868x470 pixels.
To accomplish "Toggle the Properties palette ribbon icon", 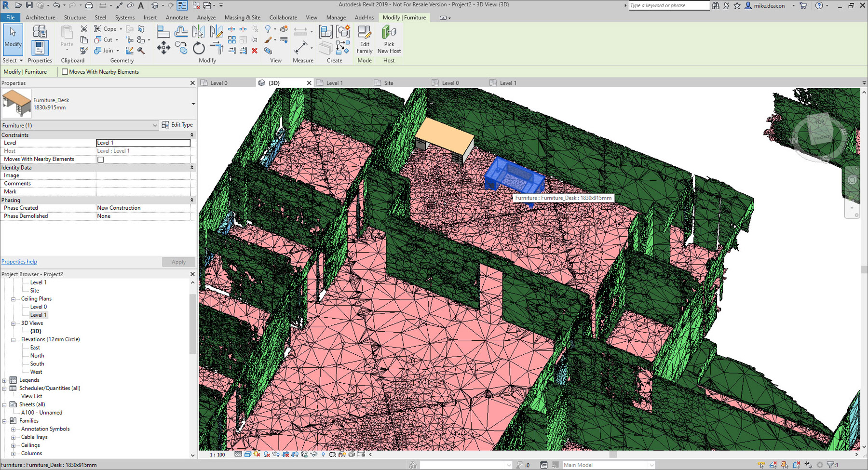I will (40, 48).
